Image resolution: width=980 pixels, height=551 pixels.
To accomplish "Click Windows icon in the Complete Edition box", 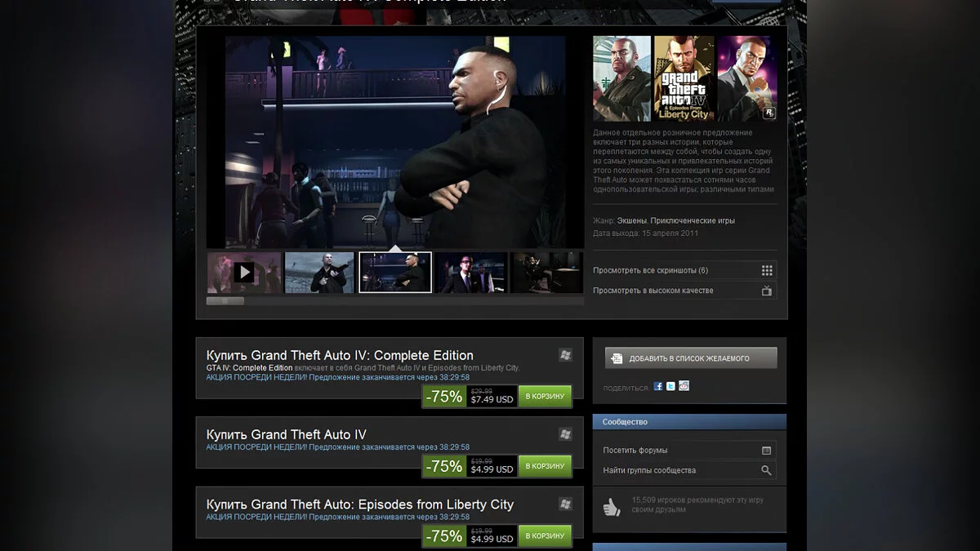I will point(565,354).
